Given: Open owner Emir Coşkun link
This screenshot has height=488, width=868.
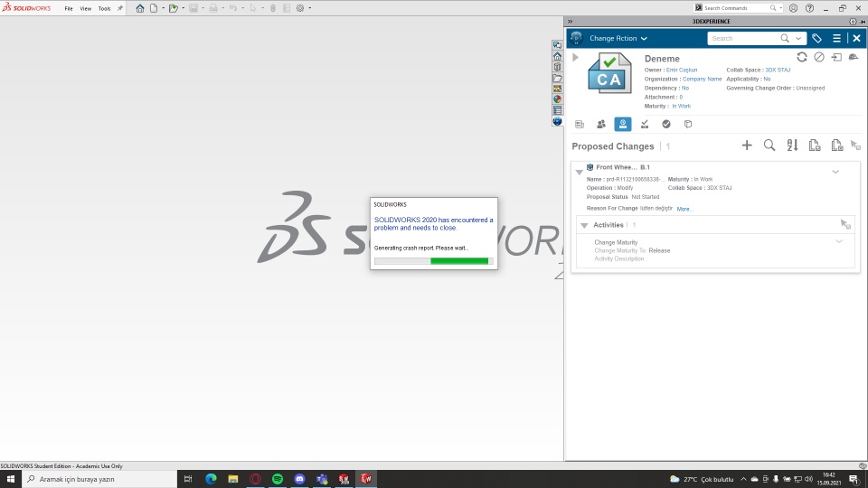Looking at the screenshot, I should pos(682,70).
